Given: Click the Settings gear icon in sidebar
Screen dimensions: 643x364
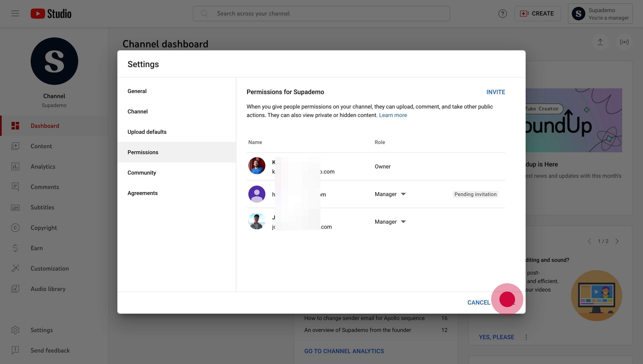Looking at the screenshot, I should tap(15, 330).
